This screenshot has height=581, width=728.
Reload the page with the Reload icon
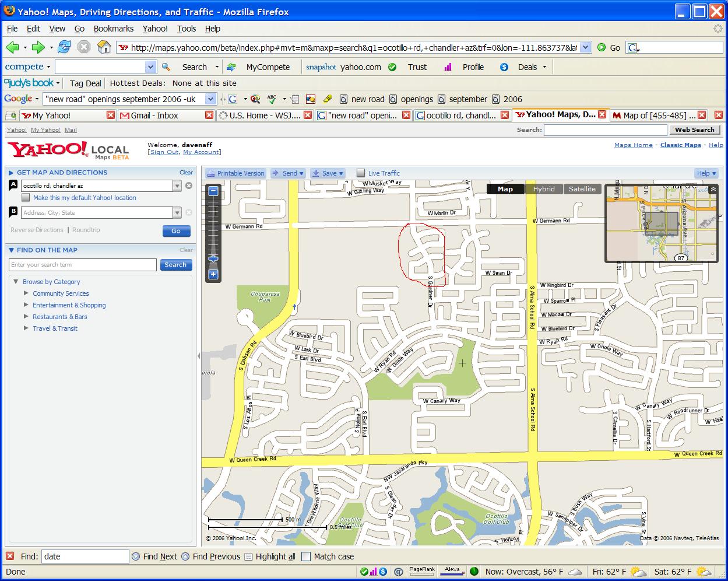coord(64,47)
